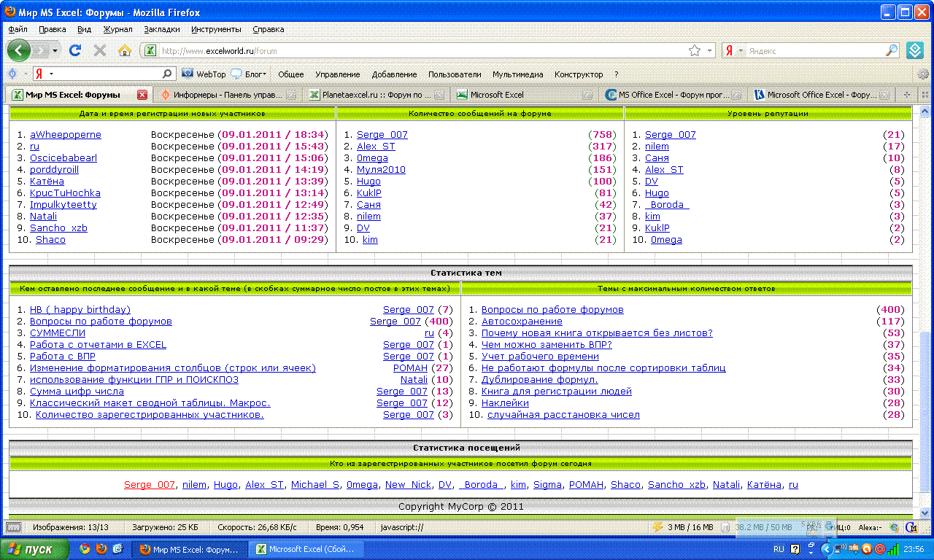
Task: Stop loading with the grey X icon
Action: [100, 50]
